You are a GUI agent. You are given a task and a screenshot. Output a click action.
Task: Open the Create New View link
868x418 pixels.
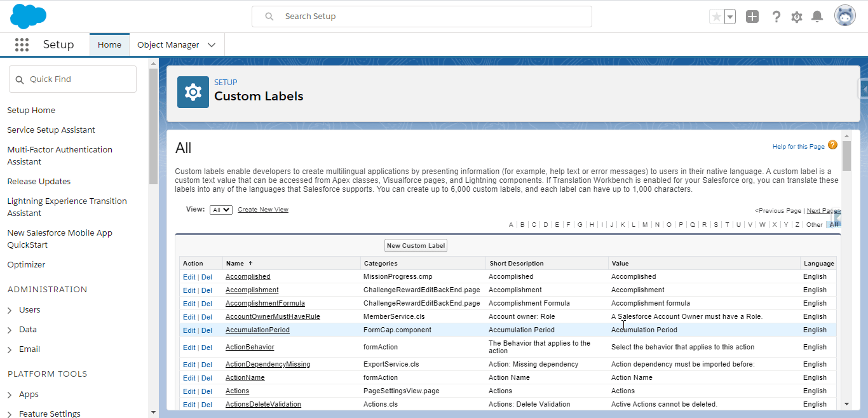[263, 210]
